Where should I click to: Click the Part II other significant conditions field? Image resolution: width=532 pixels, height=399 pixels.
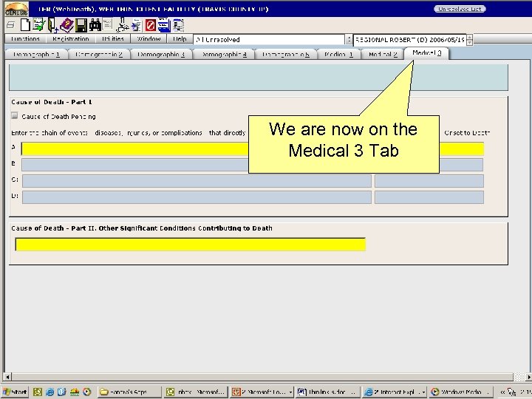(x=191, y=245)
